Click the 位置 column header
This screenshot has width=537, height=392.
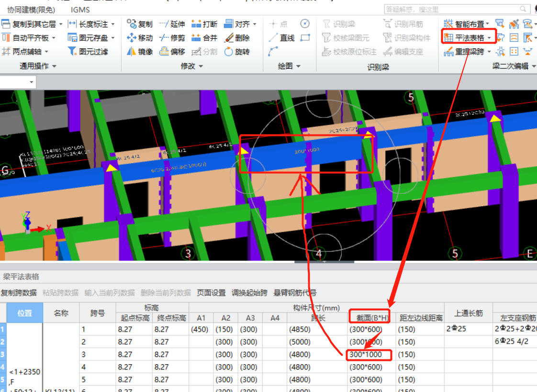pos(25,313)
